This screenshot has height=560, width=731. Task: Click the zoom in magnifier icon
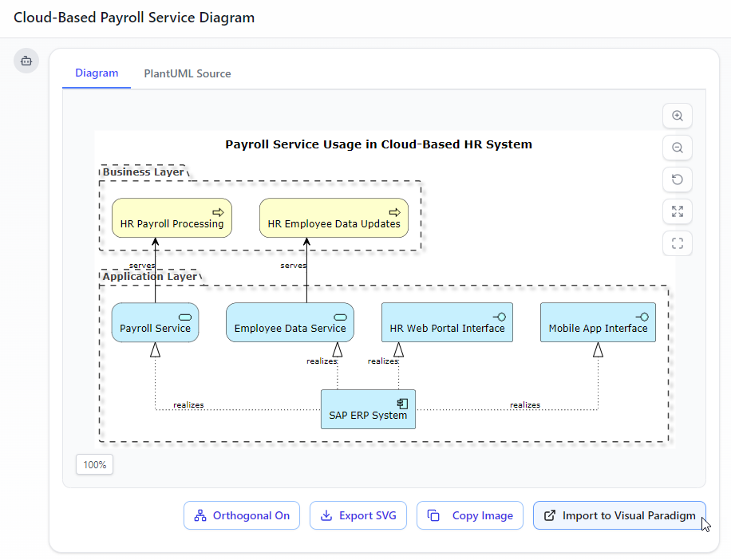pos(678,116)
